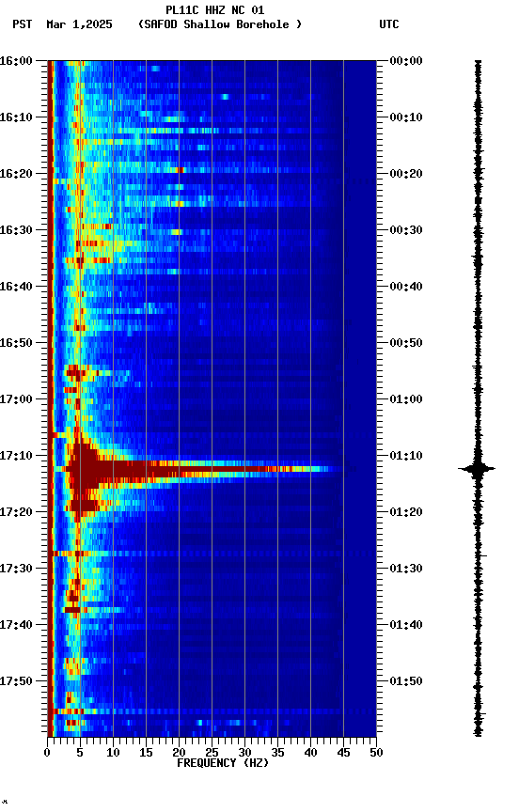Click the SAFOD Shallow Borehole label
The image size is (519, 812).
point(220,24)
